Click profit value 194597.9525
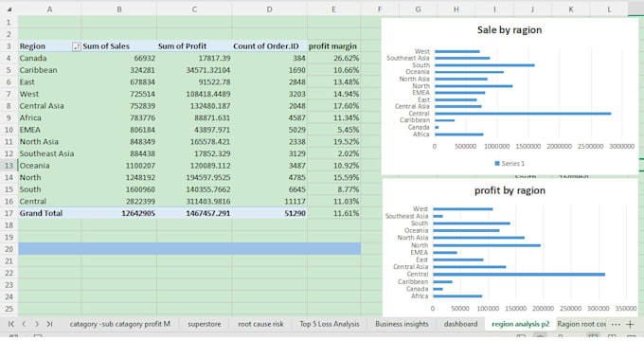 coord(194,177)
